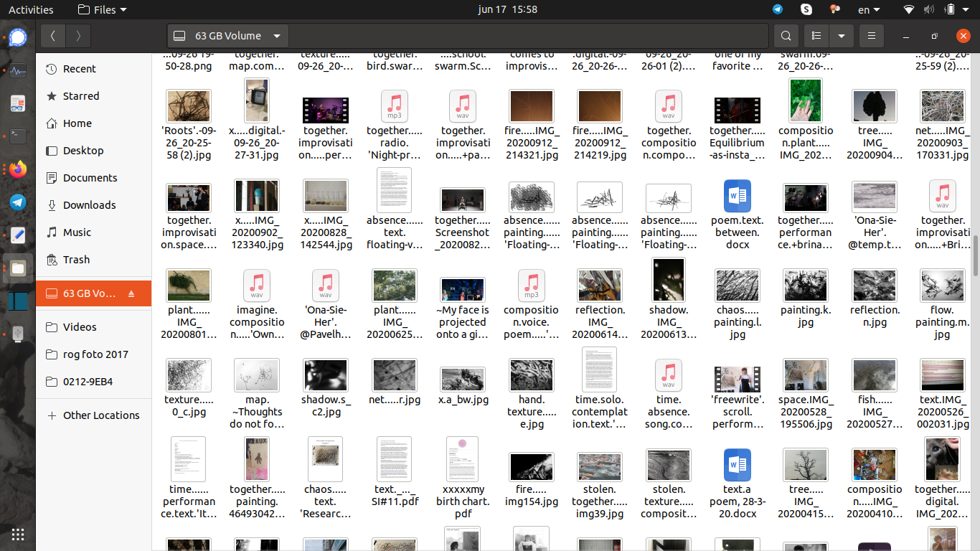Open System Monitor from the dock
Screen dimensions: 980x551
point(18,70)
